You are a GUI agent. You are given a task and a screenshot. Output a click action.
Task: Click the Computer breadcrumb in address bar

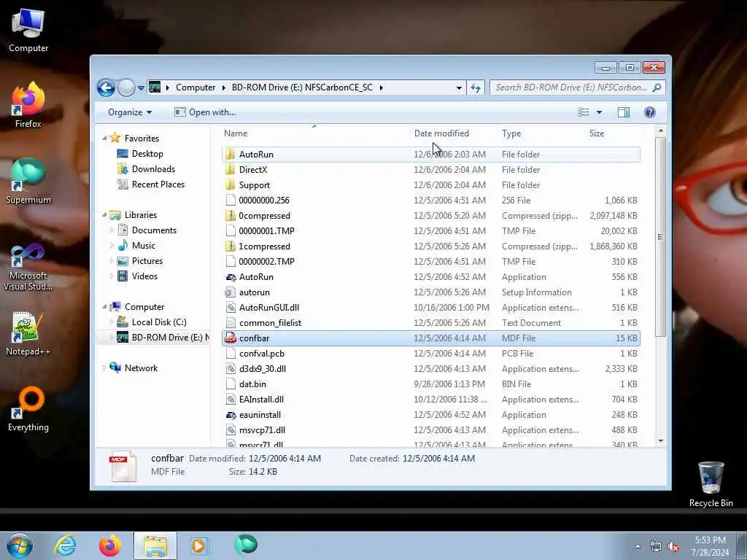coord(196,87)
